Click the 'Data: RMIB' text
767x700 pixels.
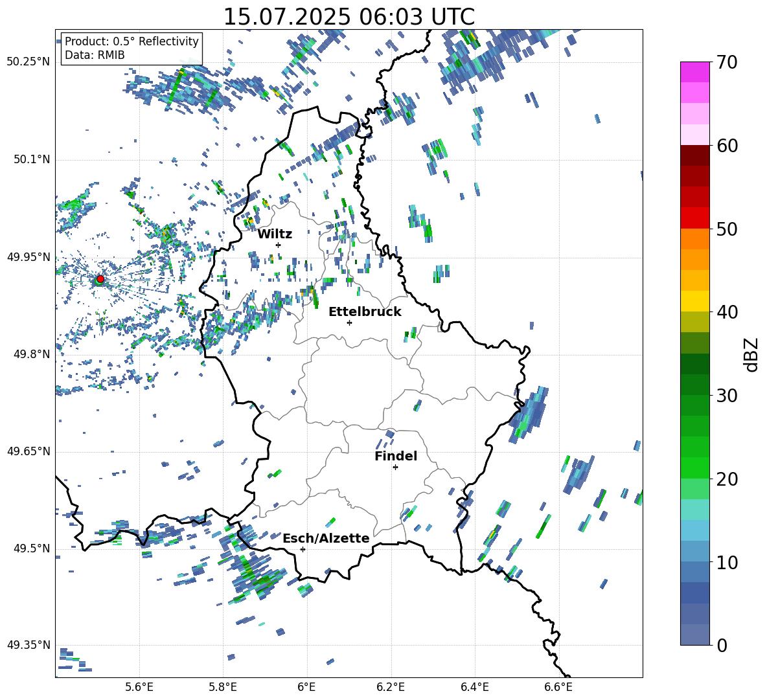[x=95, y=55]
